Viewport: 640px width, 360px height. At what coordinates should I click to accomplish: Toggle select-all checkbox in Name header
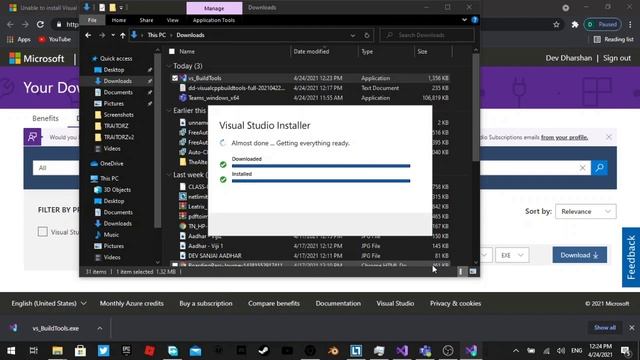(x=172, y=51)
